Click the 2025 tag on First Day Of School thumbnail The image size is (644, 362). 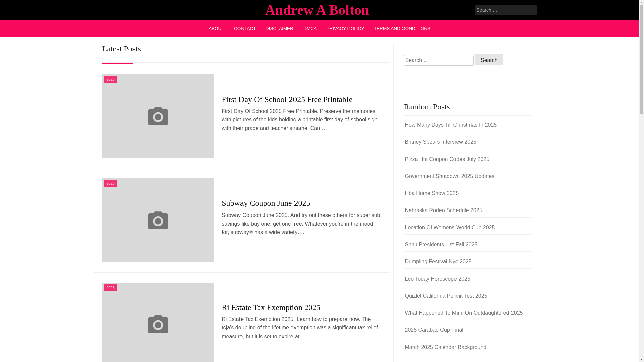[110, 79]
